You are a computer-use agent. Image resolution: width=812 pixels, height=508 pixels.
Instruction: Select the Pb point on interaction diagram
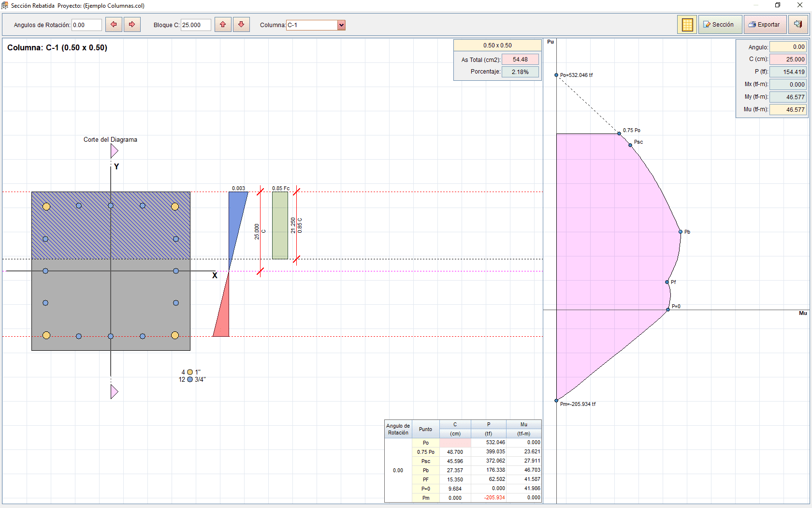tap(681, 232)
